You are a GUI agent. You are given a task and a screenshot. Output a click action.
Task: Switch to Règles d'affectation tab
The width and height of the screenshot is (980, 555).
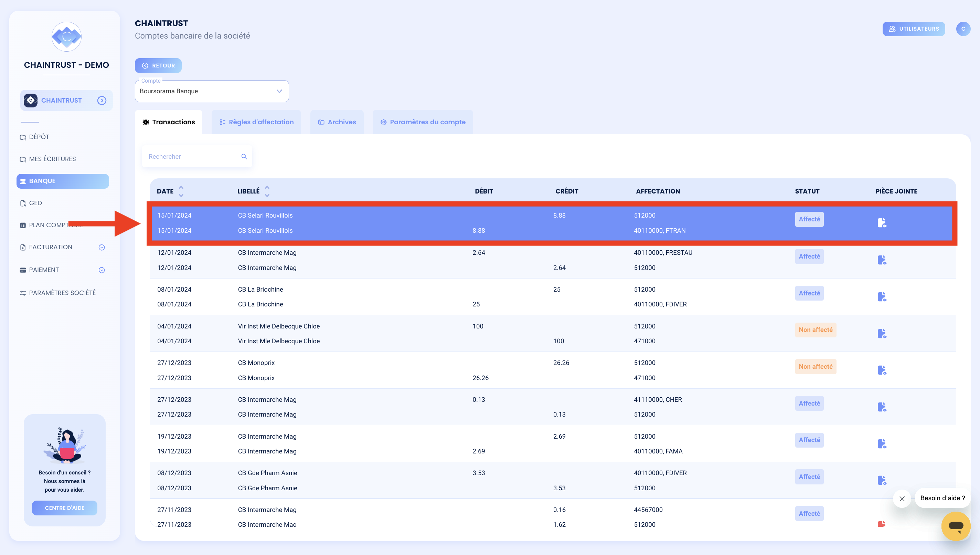(256, 122)
